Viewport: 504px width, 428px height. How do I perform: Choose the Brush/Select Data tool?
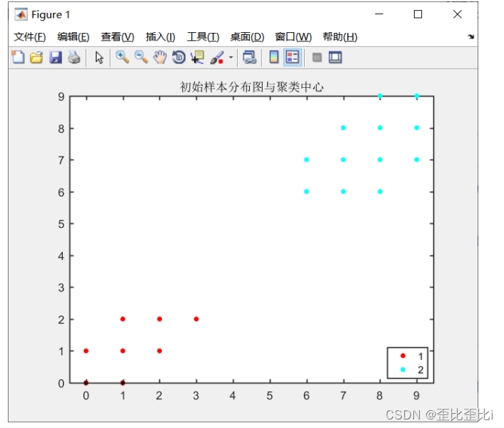point(217,57)
